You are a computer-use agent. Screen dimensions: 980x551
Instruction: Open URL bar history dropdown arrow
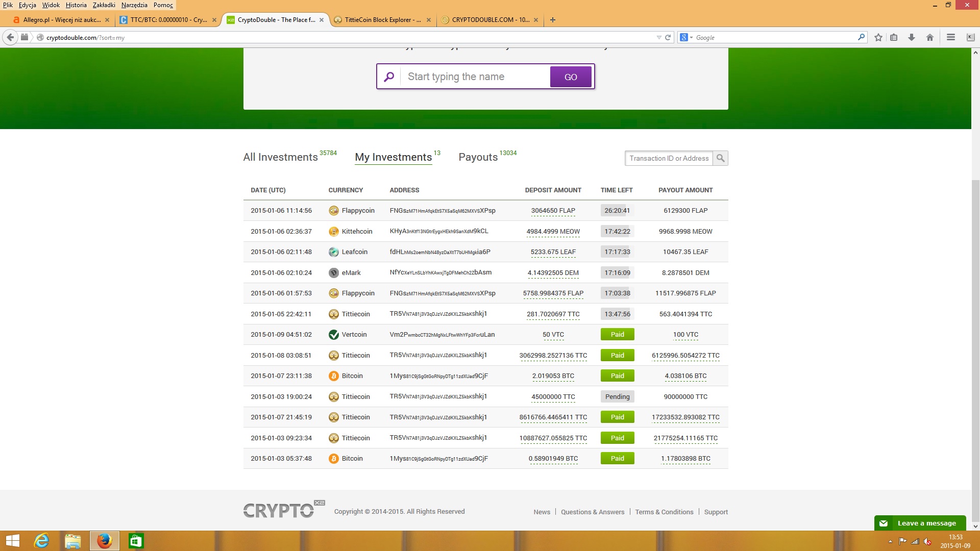[x=658, y=37]
